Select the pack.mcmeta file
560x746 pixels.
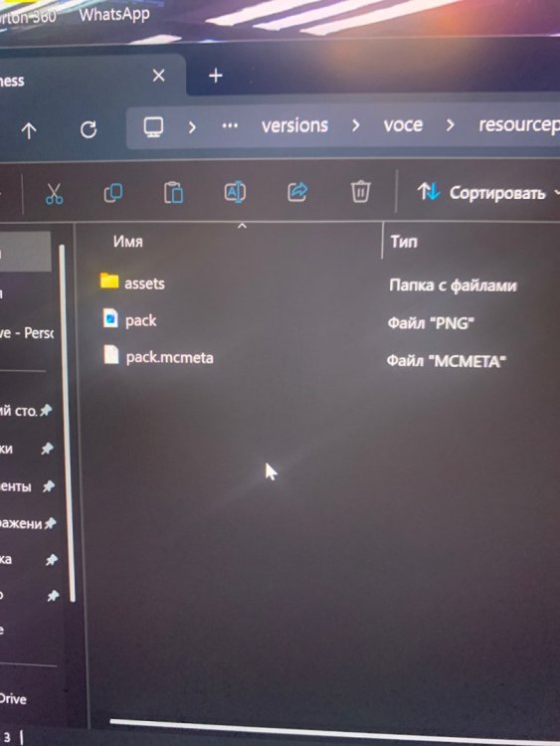click(158, 356)
